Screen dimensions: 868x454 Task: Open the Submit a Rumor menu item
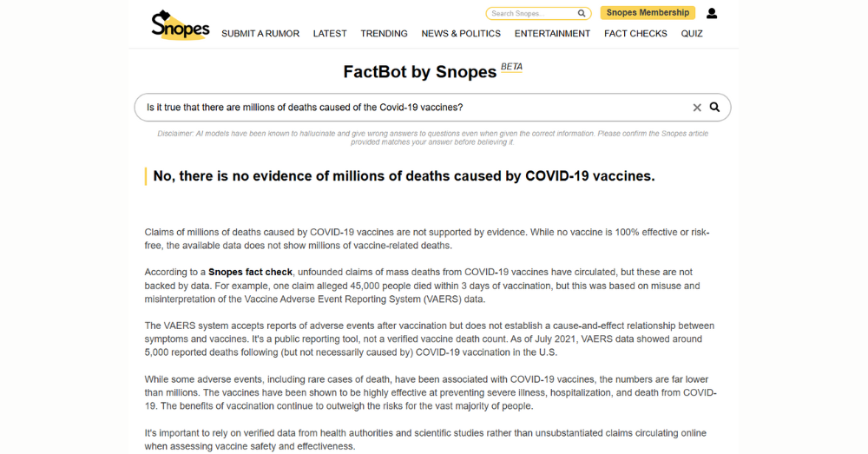(260, 34)
